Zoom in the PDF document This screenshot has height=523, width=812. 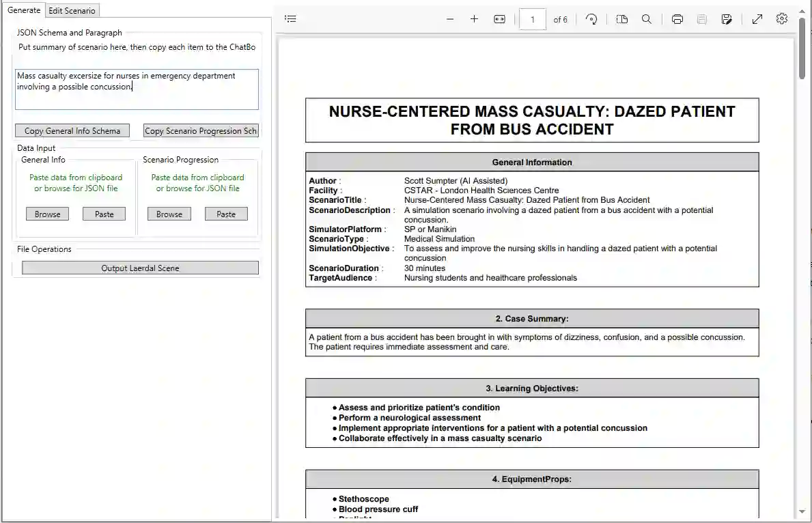pos(474,19)
